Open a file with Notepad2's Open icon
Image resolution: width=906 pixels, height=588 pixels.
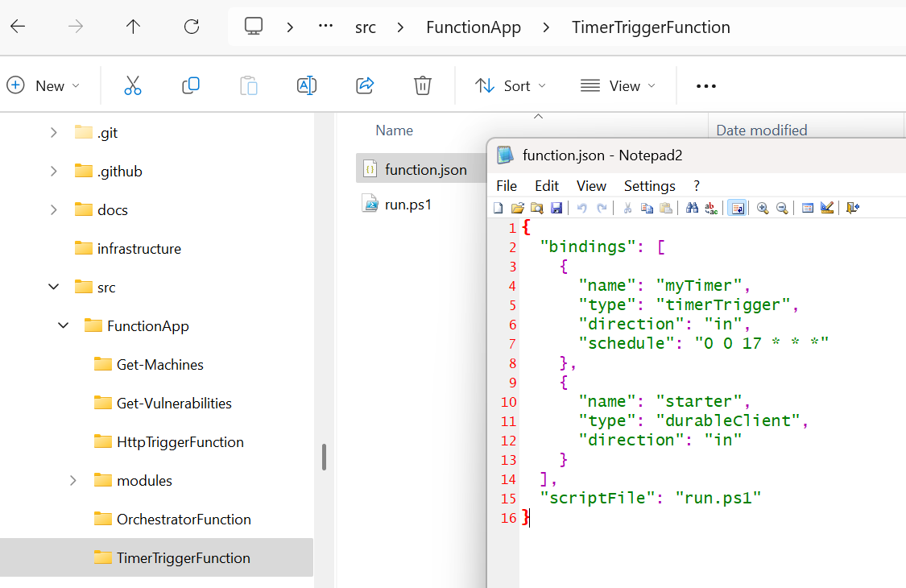click(518, 208)
